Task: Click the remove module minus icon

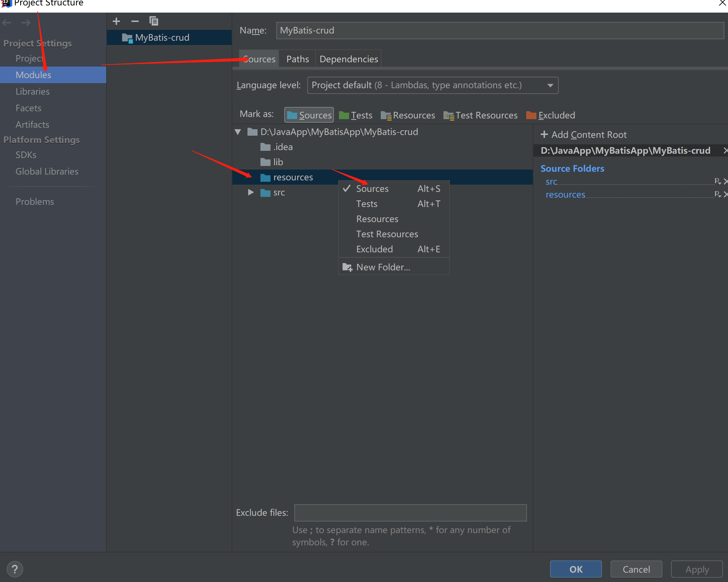Action: [135, 22]
